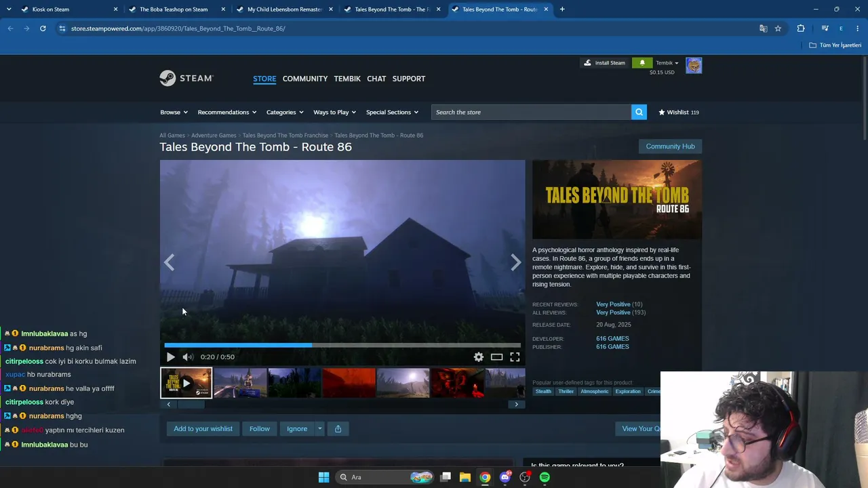Open the Community Hub
The width and height of the screenshot is (868, 488).
pyautogui.click(x=670, y=146)
